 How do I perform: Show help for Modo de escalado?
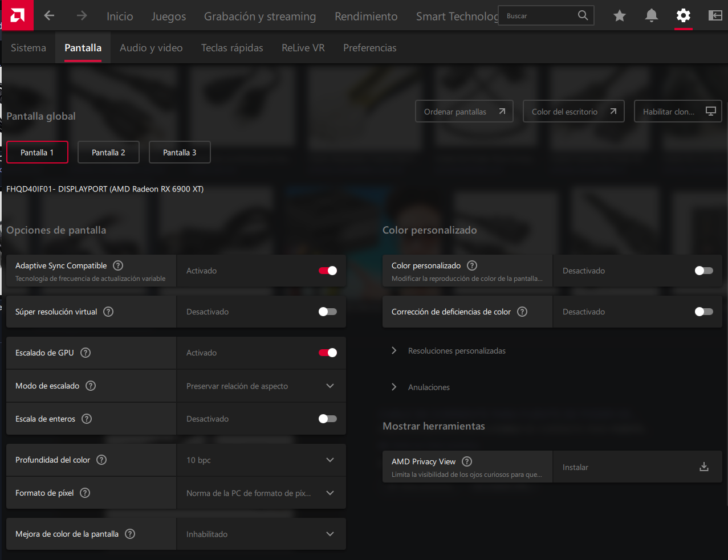pos(91,386)
